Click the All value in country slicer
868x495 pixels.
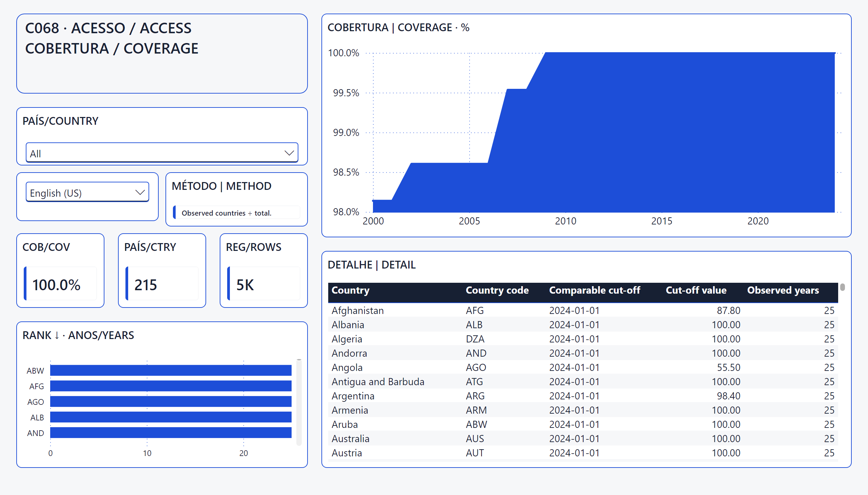[x=35, y=154]
